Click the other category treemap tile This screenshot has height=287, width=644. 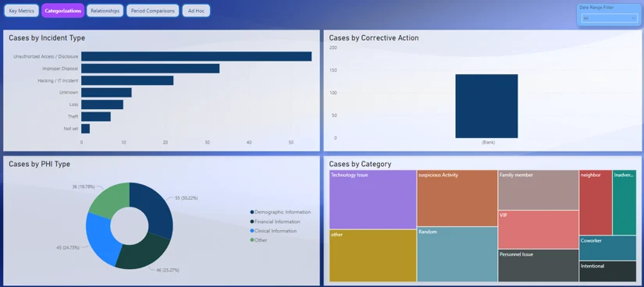tap(373, 255)
